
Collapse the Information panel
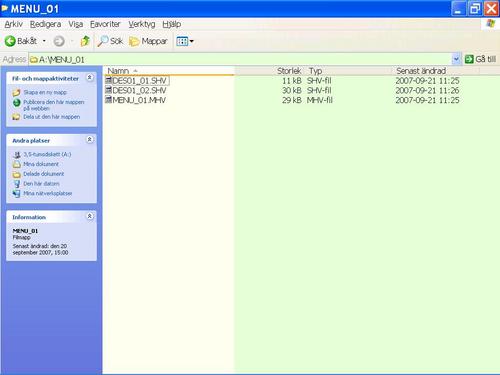pyautogui.click(x=89, y=216)
